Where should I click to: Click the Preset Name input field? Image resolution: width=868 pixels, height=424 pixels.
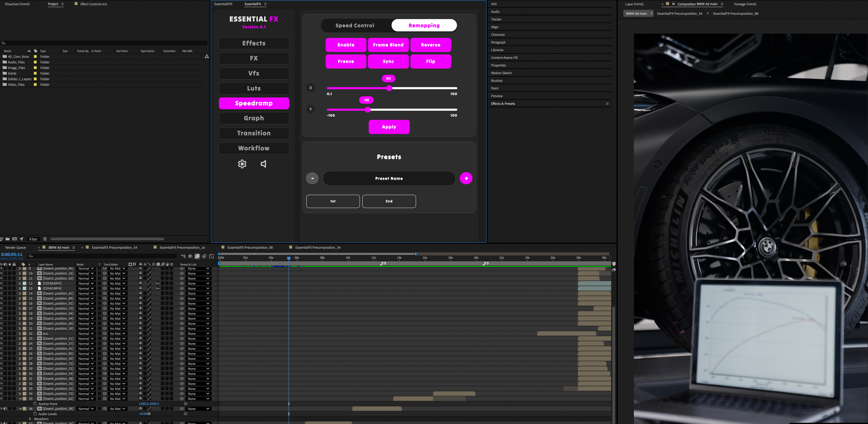[389, 178]
